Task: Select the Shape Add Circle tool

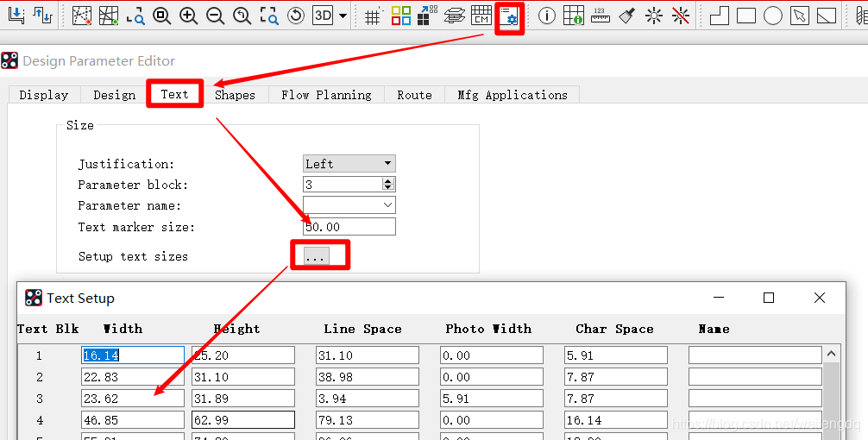Action: click(773, 16)
